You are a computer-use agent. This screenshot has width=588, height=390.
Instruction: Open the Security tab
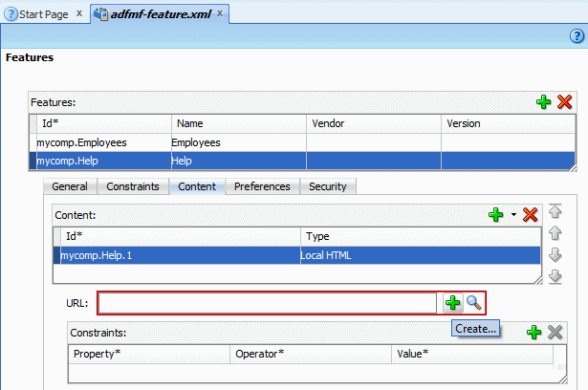point(328,186)
